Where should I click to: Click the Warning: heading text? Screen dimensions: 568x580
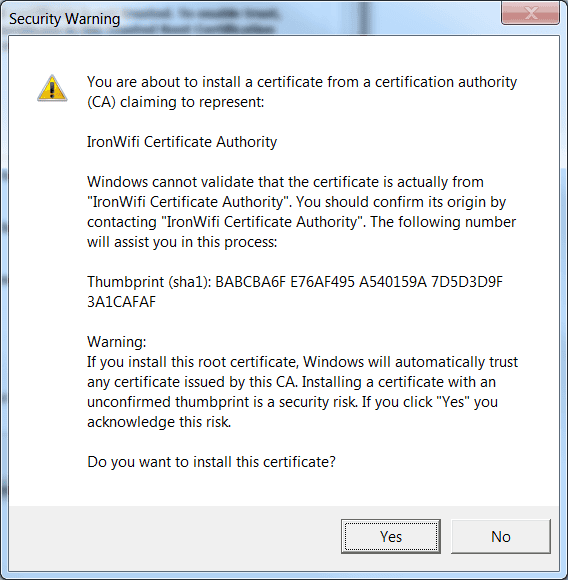point(116,342)
